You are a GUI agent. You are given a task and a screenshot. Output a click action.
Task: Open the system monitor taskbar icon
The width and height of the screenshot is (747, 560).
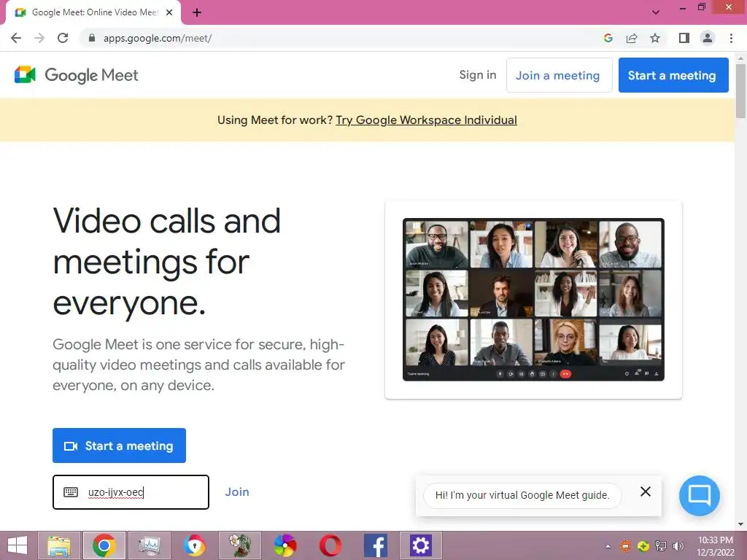pos(149,545)
